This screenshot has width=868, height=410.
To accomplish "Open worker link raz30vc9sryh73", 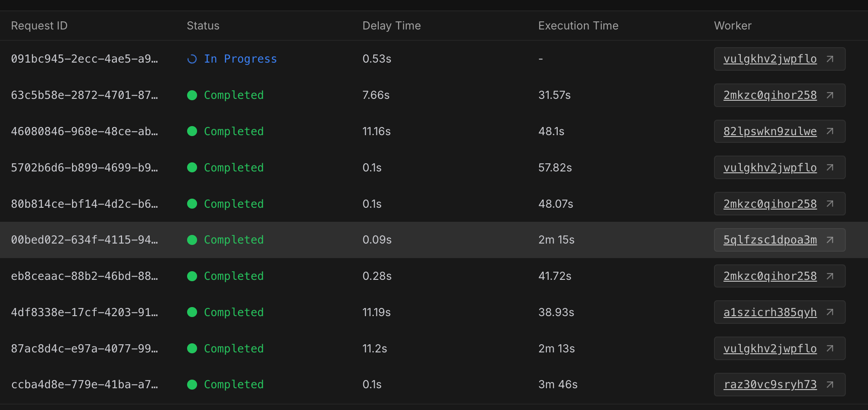I will (770, 385).
